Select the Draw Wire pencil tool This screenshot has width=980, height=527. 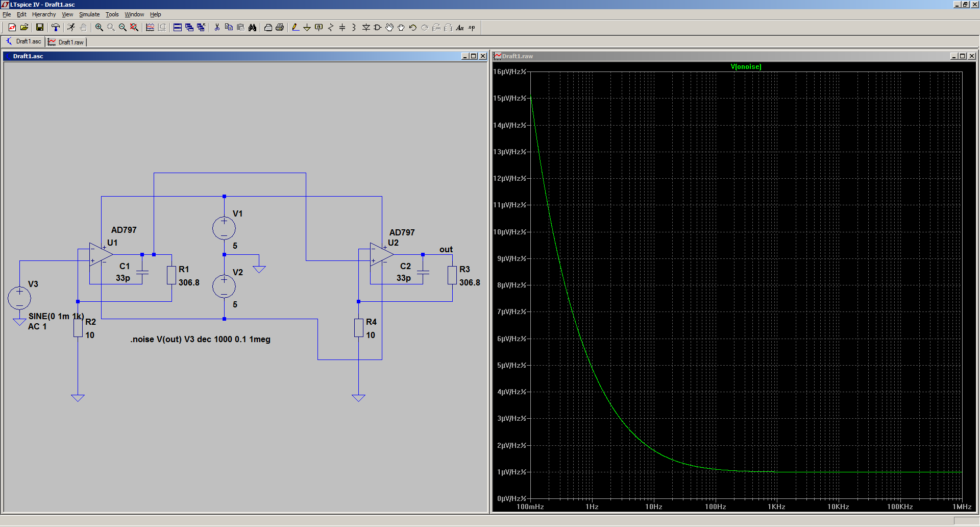coord(296,28)
